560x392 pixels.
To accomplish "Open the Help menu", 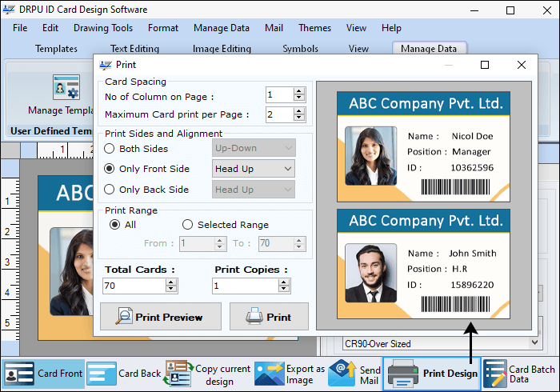I will (391, 28).
